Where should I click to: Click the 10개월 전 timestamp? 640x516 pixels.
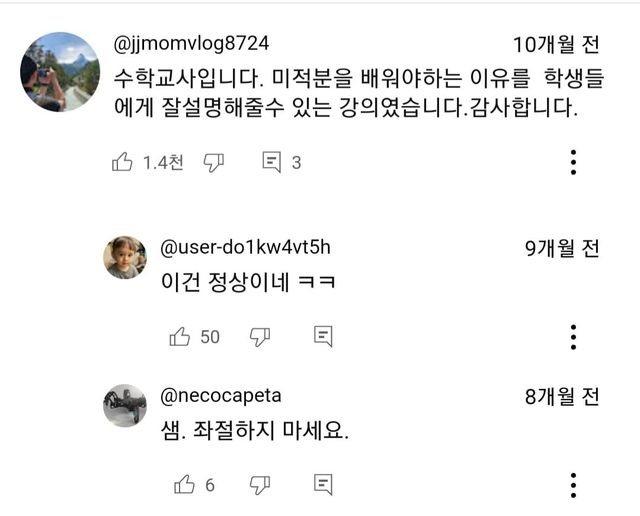[x=556, y=45]
